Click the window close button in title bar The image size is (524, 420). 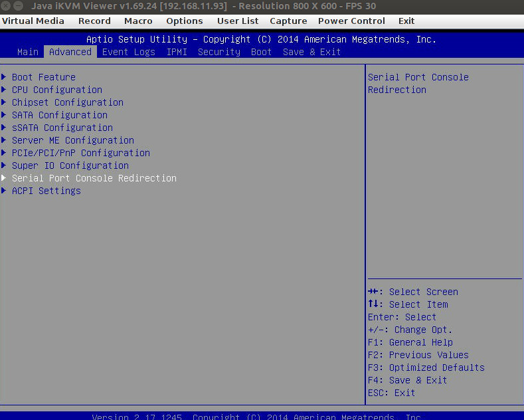(x=6, y=6)
